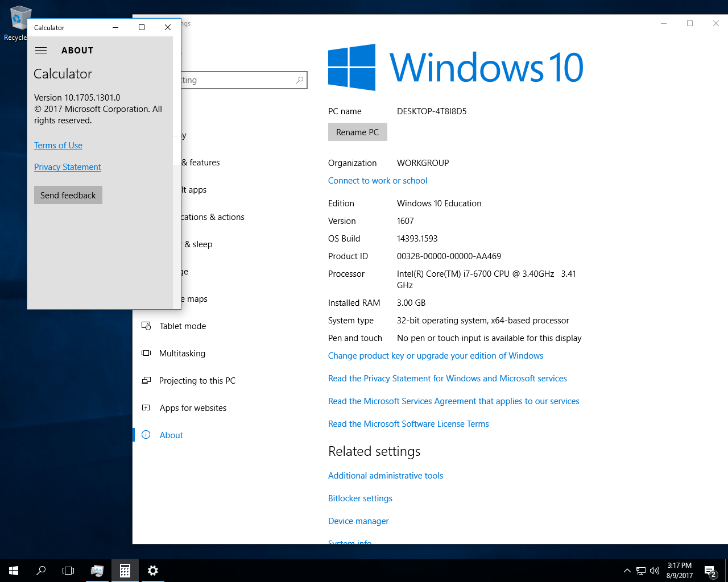Show hidden system tray icons

coord(627,571)
